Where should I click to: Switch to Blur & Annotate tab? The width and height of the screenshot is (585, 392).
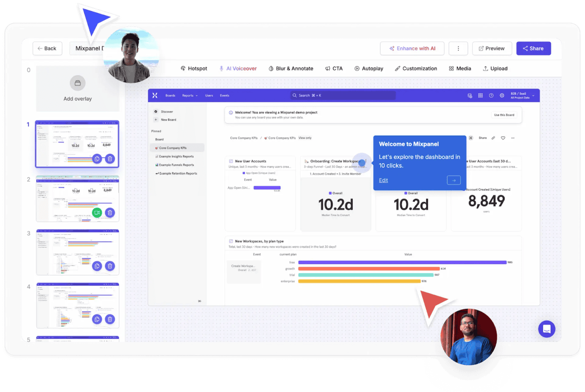tap(291, 68)
